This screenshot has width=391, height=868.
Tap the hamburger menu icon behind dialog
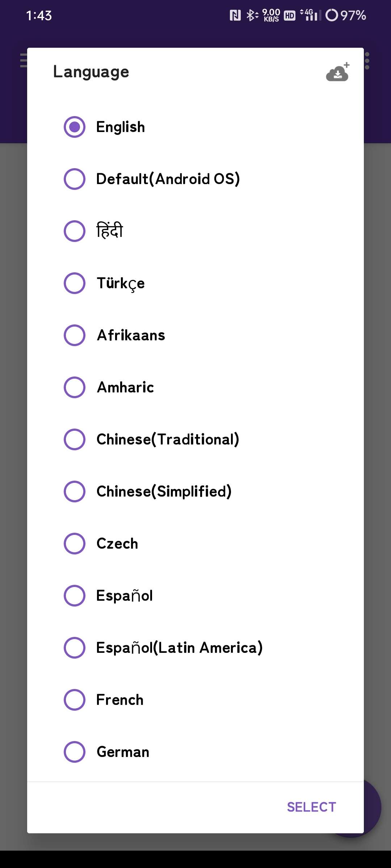click(x=23, y=60)
